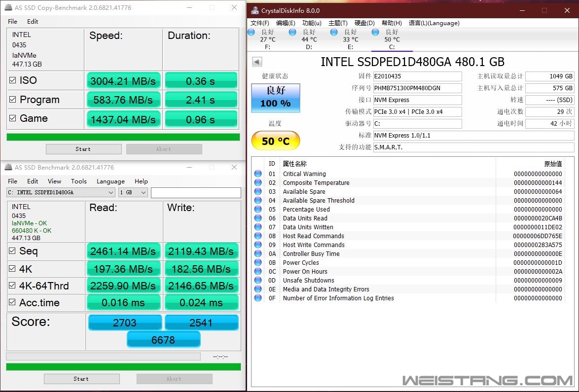This screenshot has height=392, width=579.
Task: Open 主题(T) menu in CrystalDiskInfo
Action: pyautogui.click(x=338, y=23)
